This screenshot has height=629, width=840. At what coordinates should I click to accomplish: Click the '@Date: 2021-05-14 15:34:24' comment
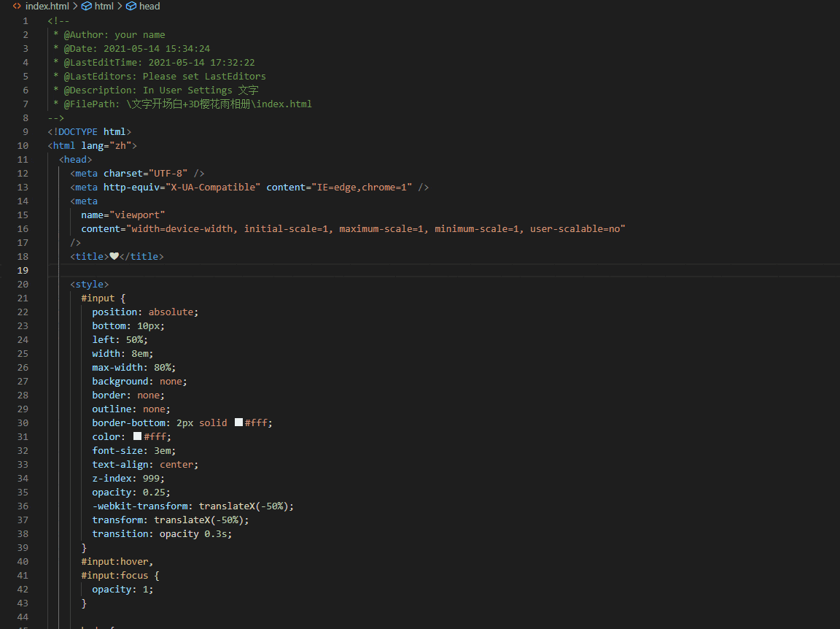(x=136, y=49)
